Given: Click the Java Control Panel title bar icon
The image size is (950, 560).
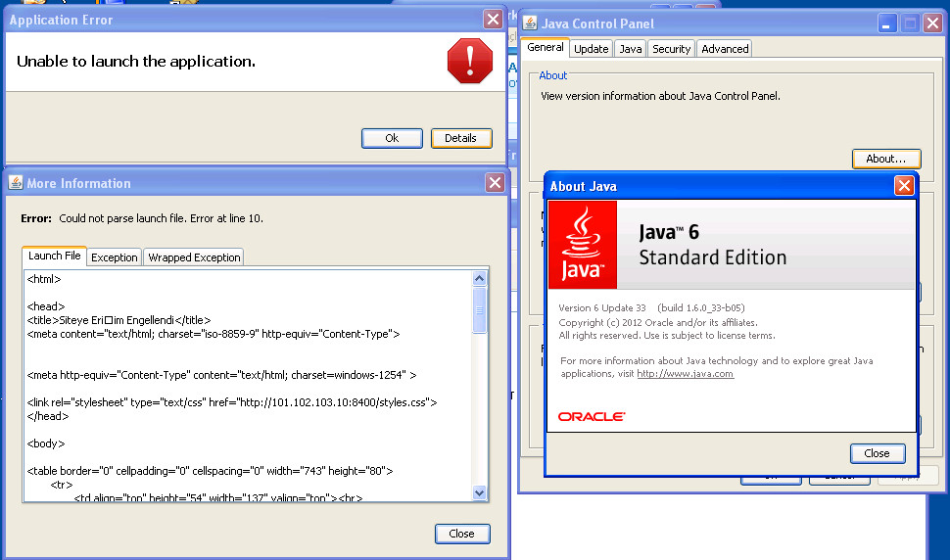Looking at the screenshot, I should (x=530, y=23).
